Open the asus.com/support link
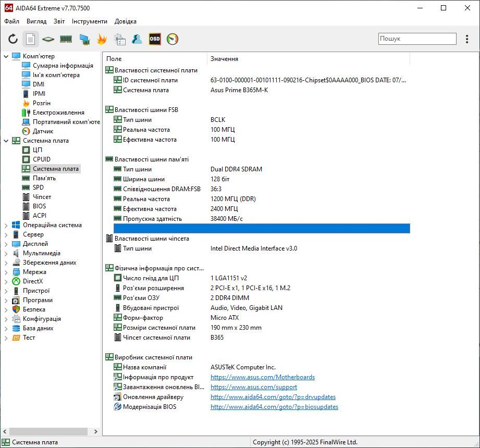The image size is (480, 448). 254,387
